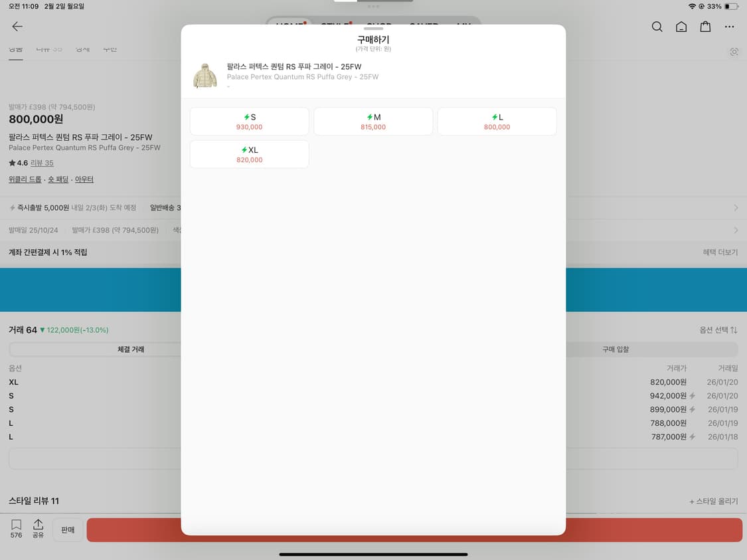The width and height of the screenshot is (747, 560).
Task: Tap the camera scan icon below the toolbar
Action: click(x=734, y=51)
